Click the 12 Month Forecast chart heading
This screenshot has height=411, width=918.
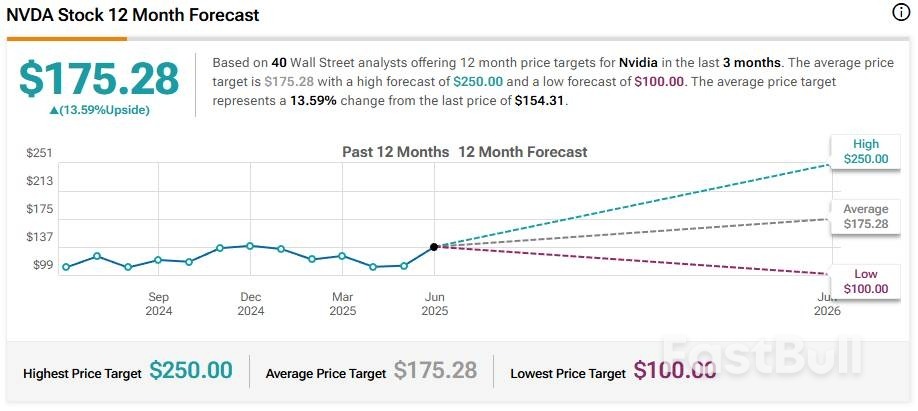click(523, 153)
